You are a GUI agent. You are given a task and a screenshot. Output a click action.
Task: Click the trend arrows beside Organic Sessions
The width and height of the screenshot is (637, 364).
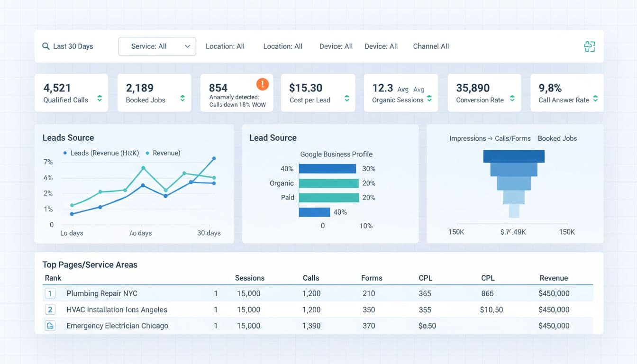[x=429, y=99]
